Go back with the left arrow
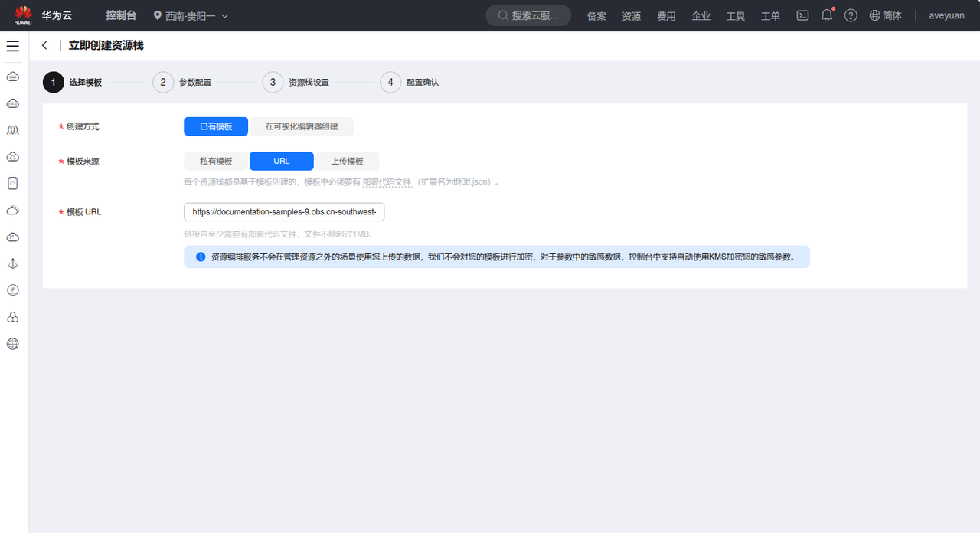980x533 pixels. pos(44,46)
